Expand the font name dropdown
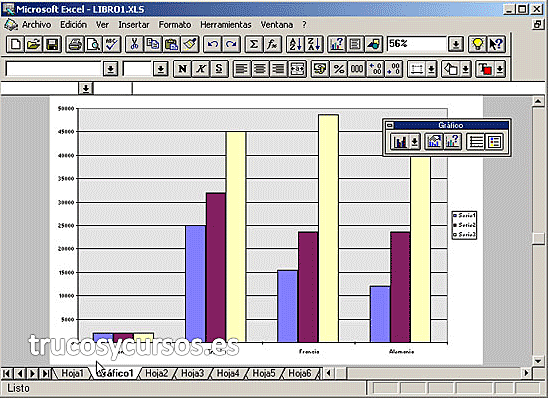Viewport: 548px width, 398px height. [x=110, y=69]
